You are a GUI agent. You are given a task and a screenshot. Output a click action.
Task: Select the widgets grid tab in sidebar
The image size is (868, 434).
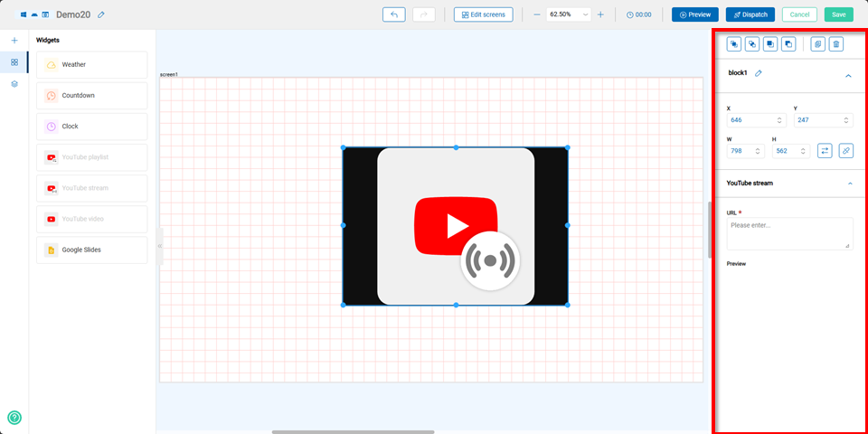[x=14, y=62]
